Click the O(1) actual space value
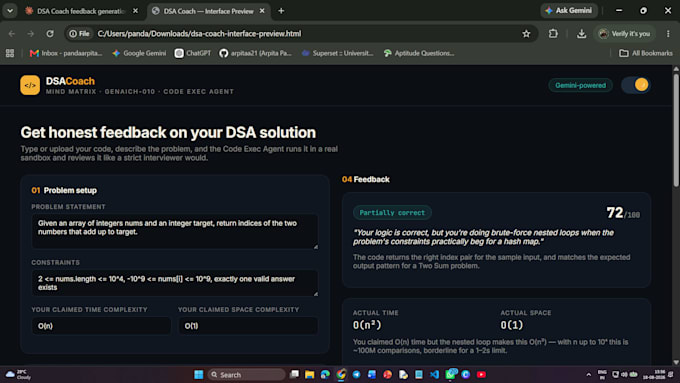The image size is (680, 383). [x=512, y=325]
